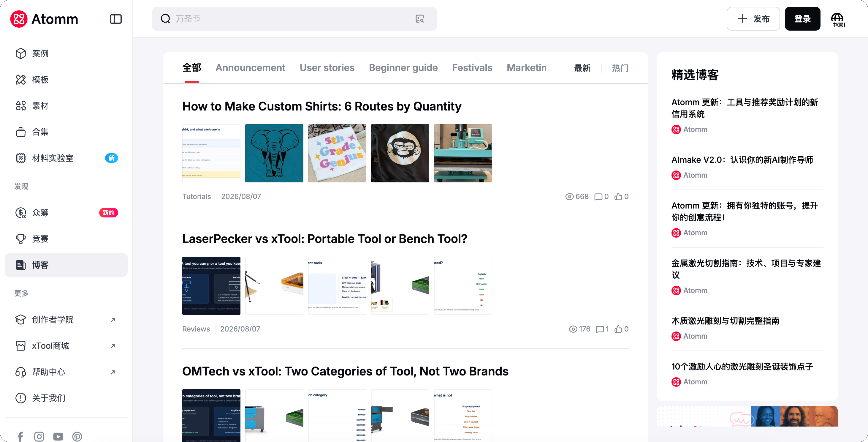The image size is (868, 442).
Task: Open the heat press machine thumbnail
Action: click(x=463, y=153)
